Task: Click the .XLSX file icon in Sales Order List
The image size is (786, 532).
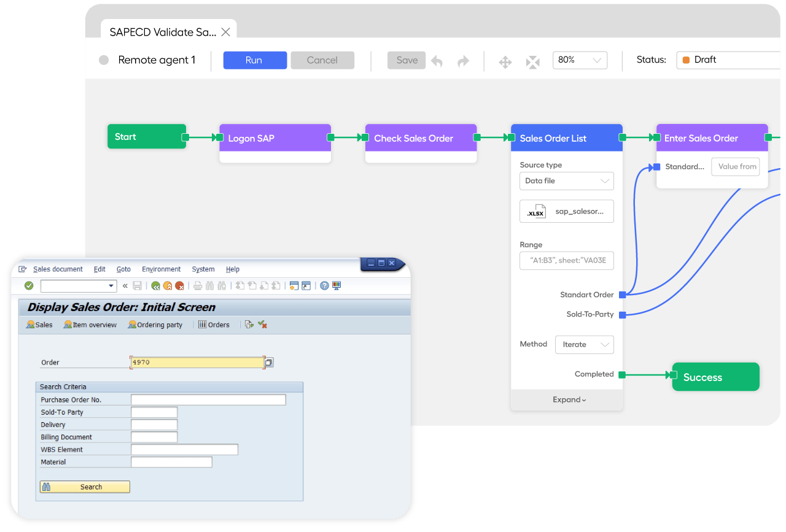Action: (536, 212)
